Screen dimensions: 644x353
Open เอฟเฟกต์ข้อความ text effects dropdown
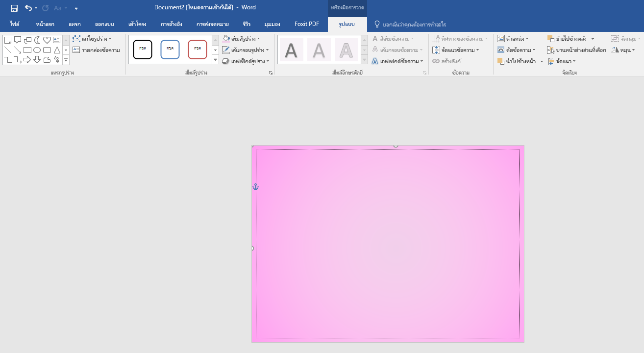pyautogui.click(x=397, y=61)
